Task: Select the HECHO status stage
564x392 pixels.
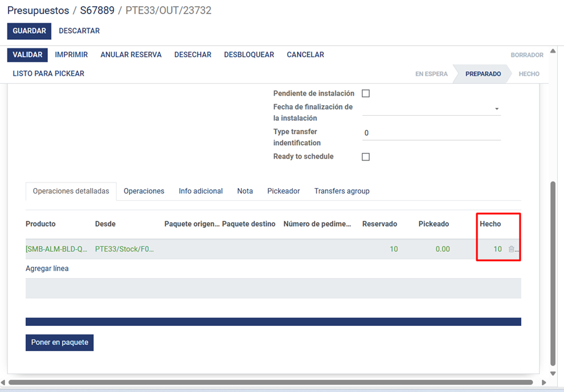Action: click(528, 73)
